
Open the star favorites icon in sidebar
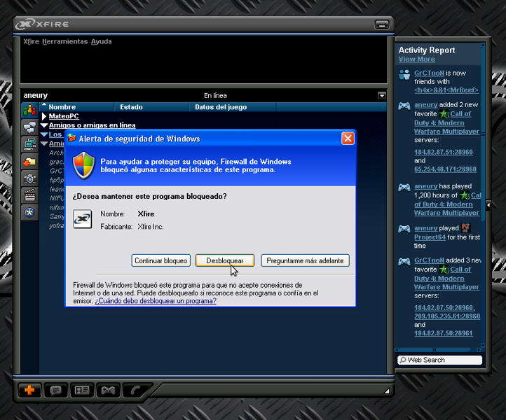tap(29, 212)
